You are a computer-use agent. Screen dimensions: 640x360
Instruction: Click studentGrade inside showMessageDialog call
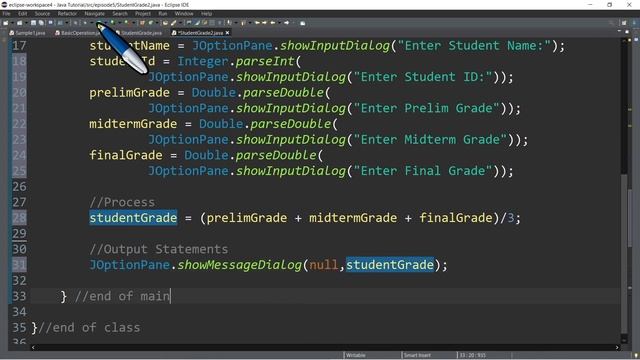pyautogui.click(x=390, y=265)
